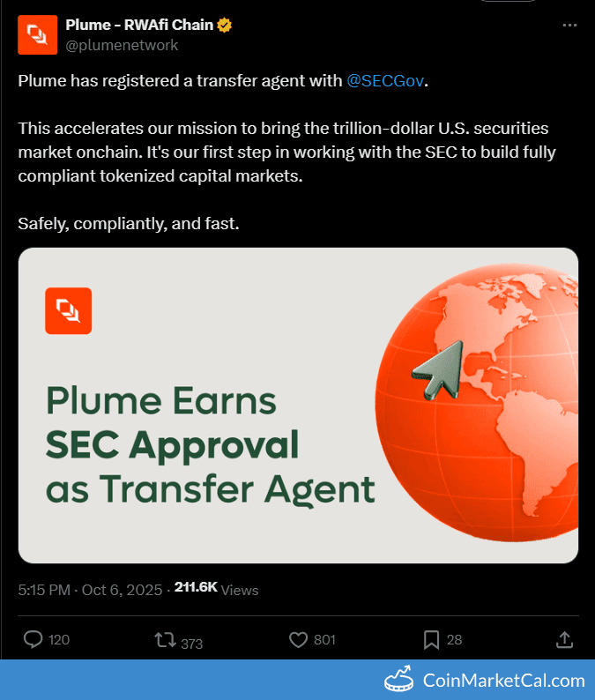Click the 801 likes count
The height and width of the screenshot is (700, 595).
pyautogui.click(x=324, y=640)
